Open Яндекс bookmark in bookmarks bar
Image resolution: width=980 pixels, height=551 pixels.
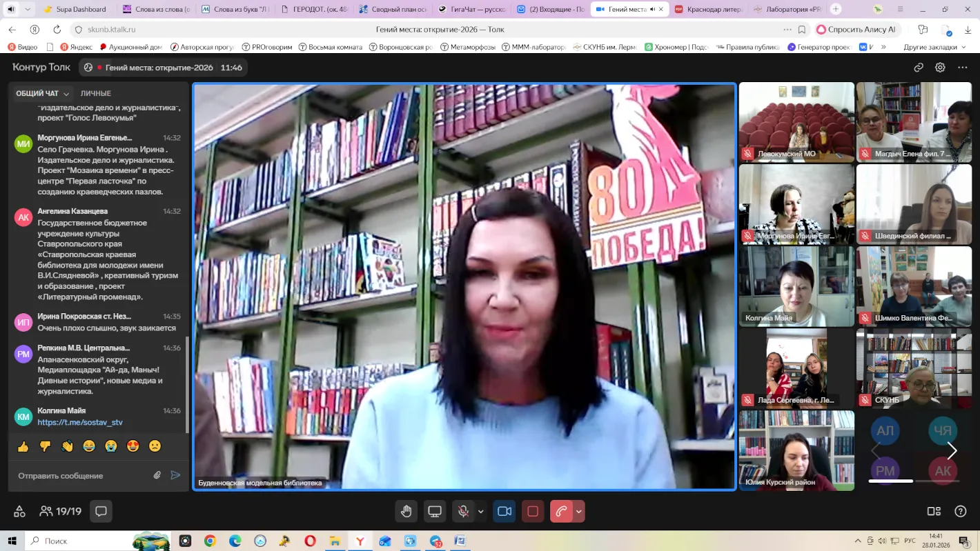point(77,47)
